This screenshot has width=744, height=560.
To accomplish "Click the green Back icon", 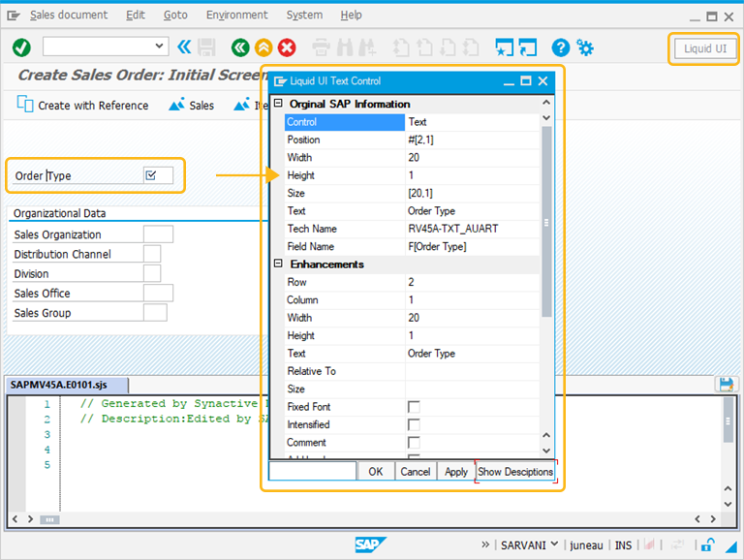I will (x=240, y=47).
